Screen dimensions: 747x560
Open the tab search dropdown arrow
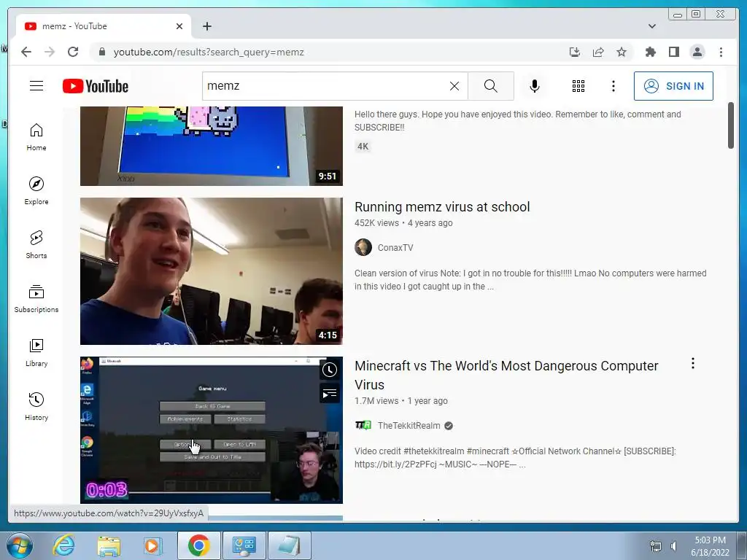pyautogui.click(x=651, y=26)
